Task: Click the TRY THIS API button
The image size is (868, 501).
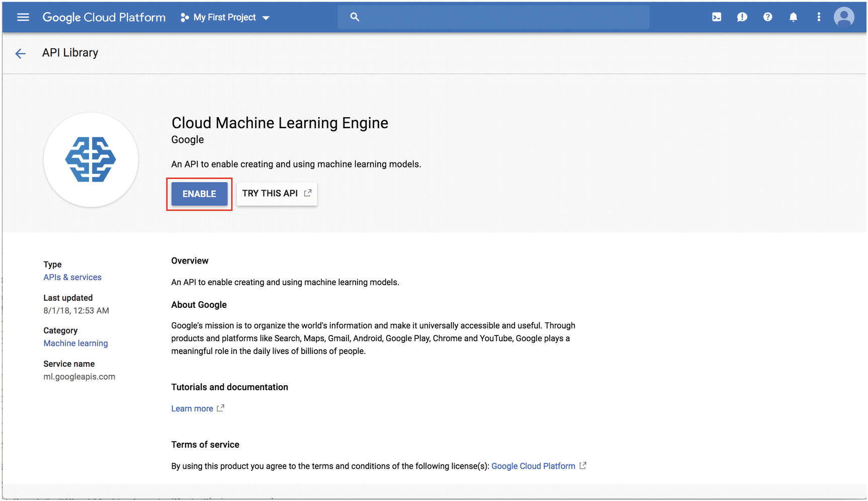Action: pos(271,193)
